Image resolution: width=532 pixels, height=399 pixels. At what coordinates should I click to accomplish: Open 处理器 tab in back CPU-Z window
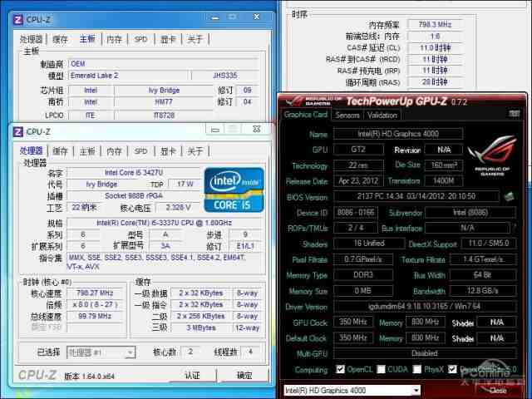coord(32,39)
